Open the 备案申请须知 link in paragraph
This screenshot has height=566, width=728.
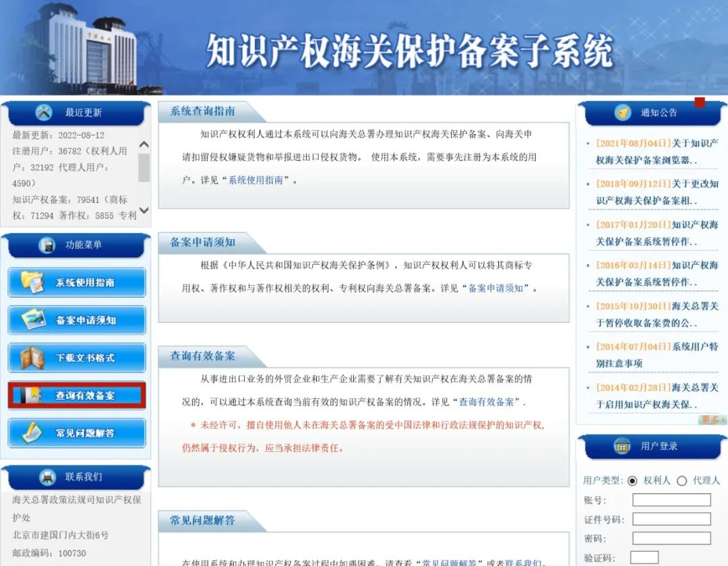coord(495,288)
